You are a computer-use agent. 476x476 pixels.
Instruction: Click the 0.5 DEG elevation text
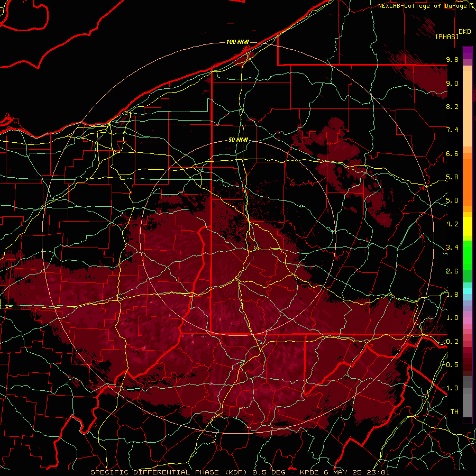pos(269,472)
